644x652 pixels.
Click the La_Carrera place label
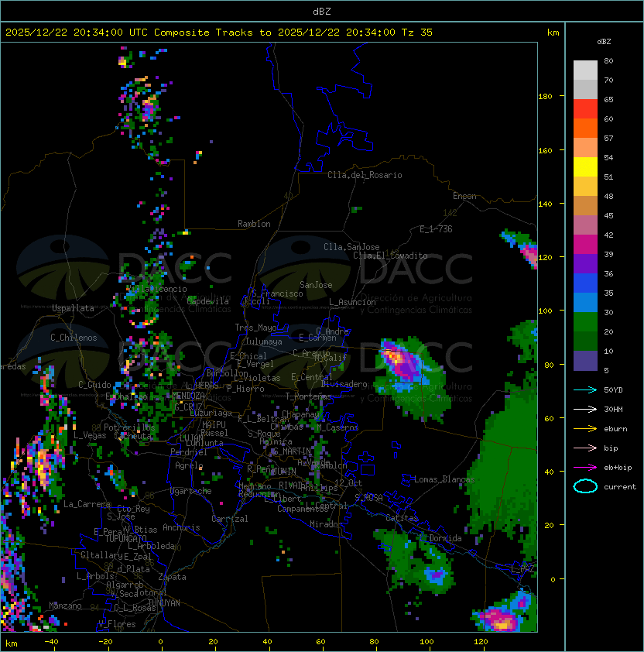pos(87,504)
